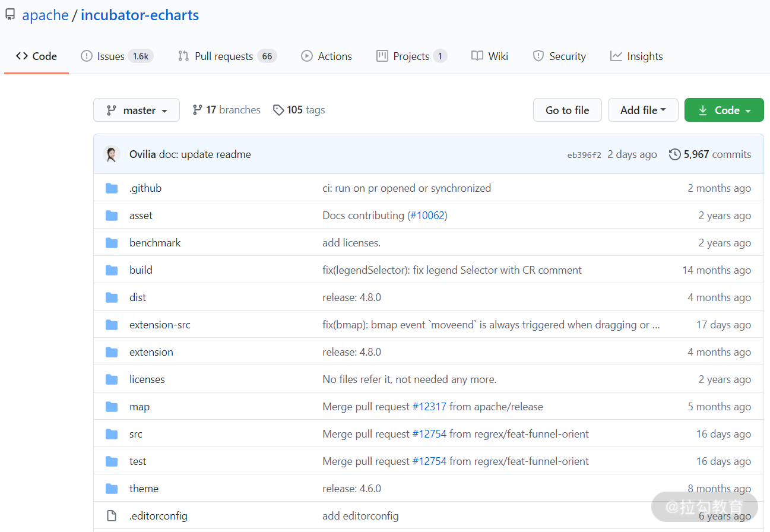This screenshot has height=532, width=770.
Task: Open the bmap moveend fix commit message
Action: (491, 325)
